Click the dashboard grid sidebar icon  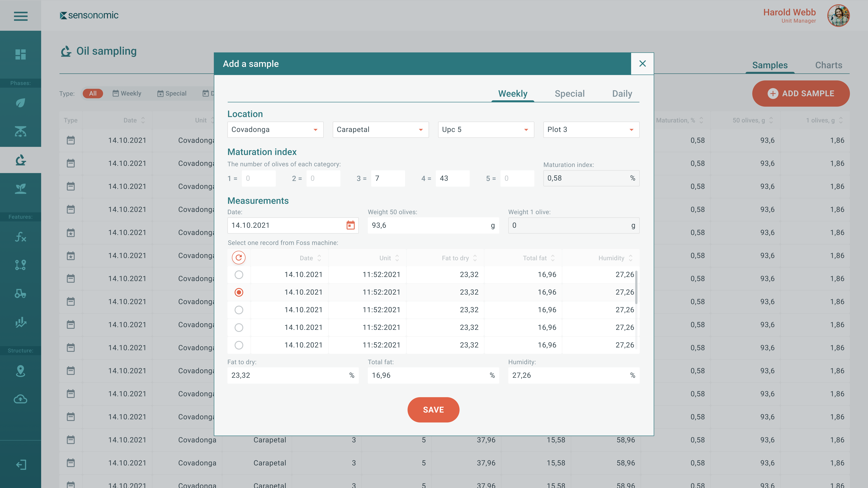21,54
